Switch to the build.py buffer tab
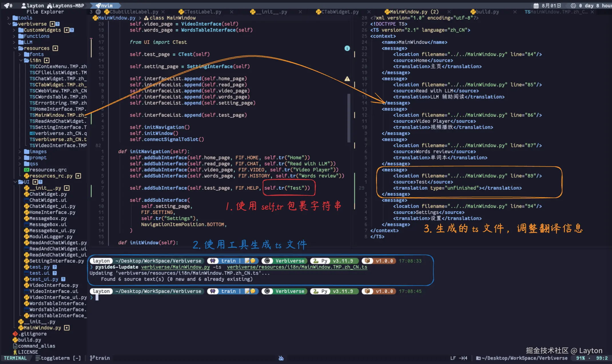Viewport: 612px width, 364px height. click(487, 12)
